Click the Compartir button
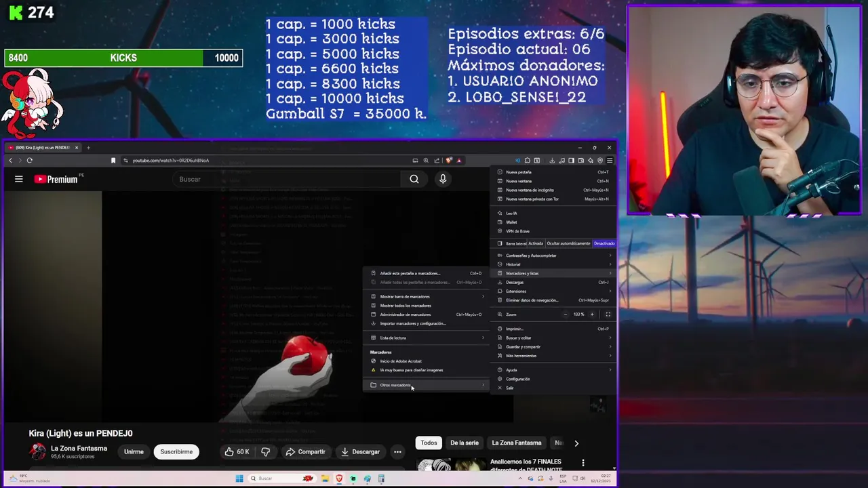 (305, 451)
